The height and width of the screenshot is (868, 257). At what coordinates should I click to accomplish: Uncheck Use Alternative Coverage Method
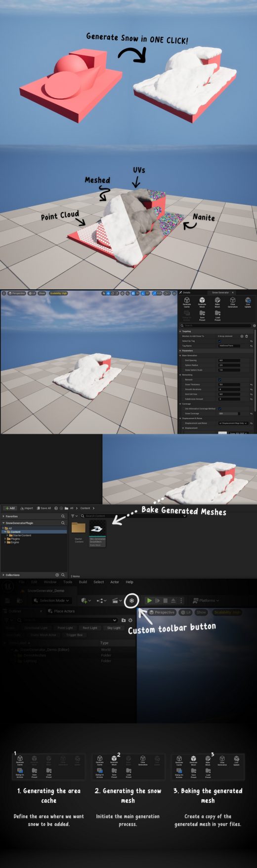(220, 409)
